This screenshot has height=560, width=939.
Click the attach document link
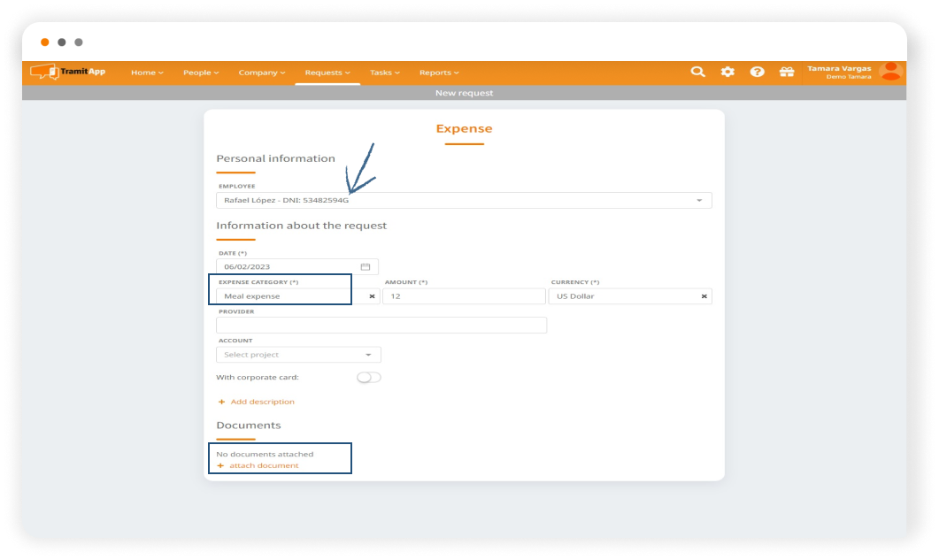point(263,465)
